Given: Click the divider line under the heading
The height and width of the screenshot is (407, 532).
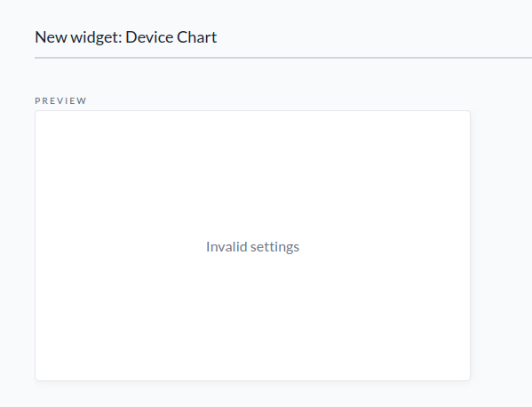Looking at the screenshot, I should pyautogui.click(x=283, y=58).
